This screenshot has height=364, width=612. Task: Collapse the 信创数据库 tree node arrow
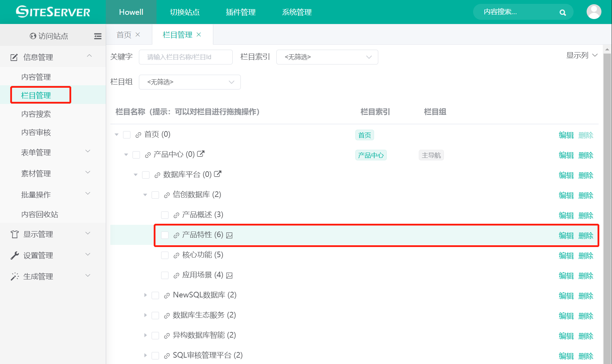pos(145,195)
